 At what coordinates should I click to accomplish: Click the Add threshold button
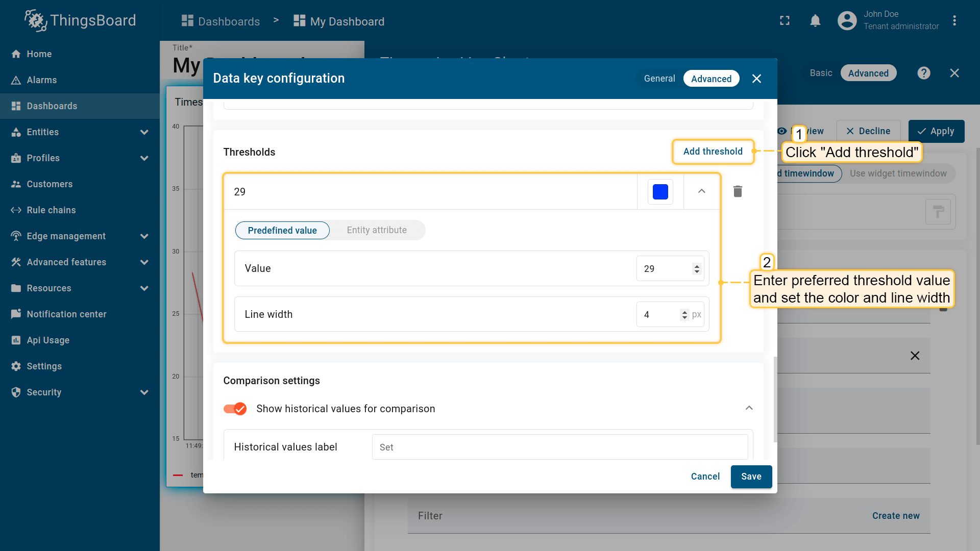[x=713, y=152]
